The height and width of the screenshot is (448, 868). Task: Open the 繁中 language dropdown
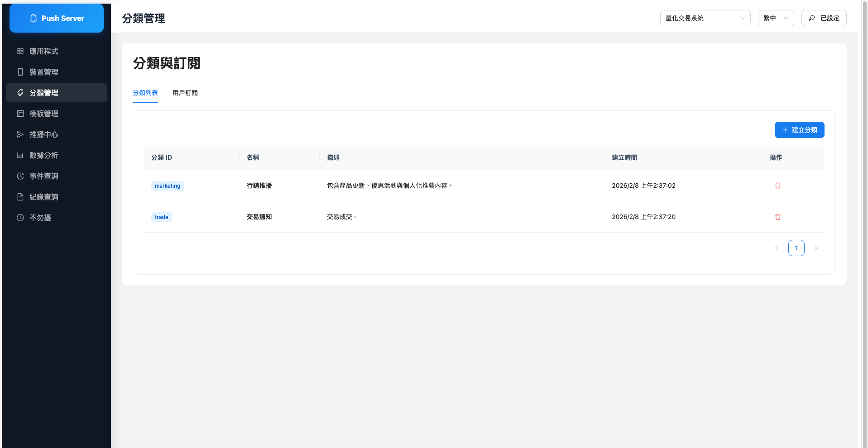click(776, 18)
